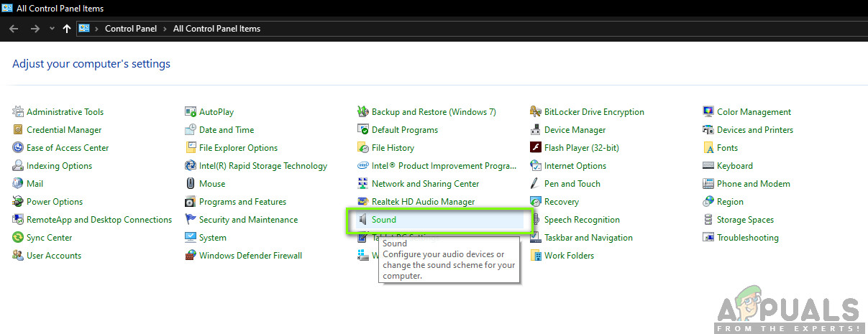Viewport: 868px width, 334px height.
Task: Expand the chevron before Control Panel breadcrumb
Action: [x=97, y=29]
